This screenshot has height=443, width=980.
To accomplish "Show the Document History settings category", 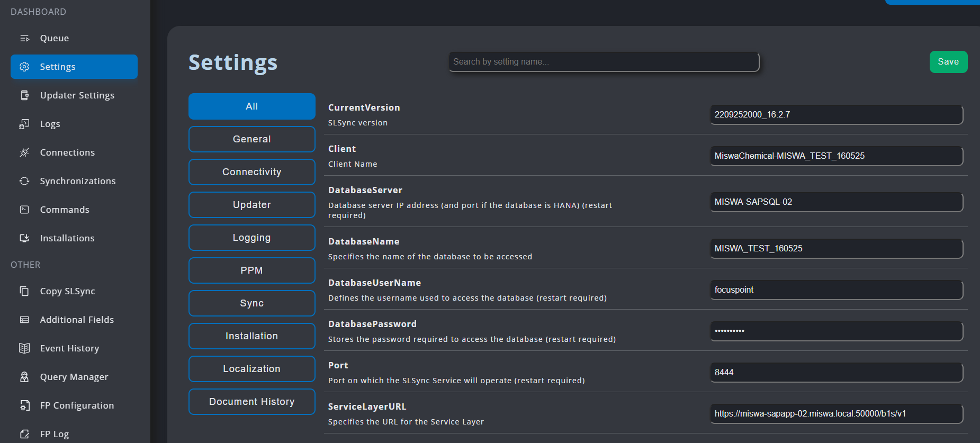I will [x=251, y=402].
